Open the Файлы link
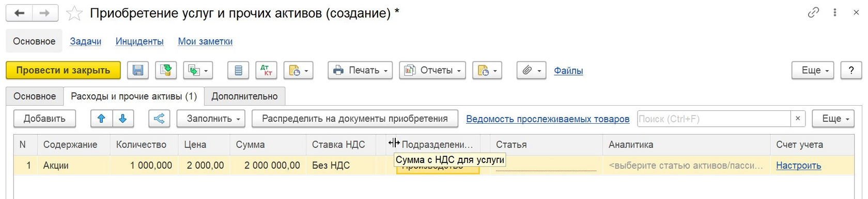Image resolution: width=868 pixels, height=199 pixels. tap(568, 71)
